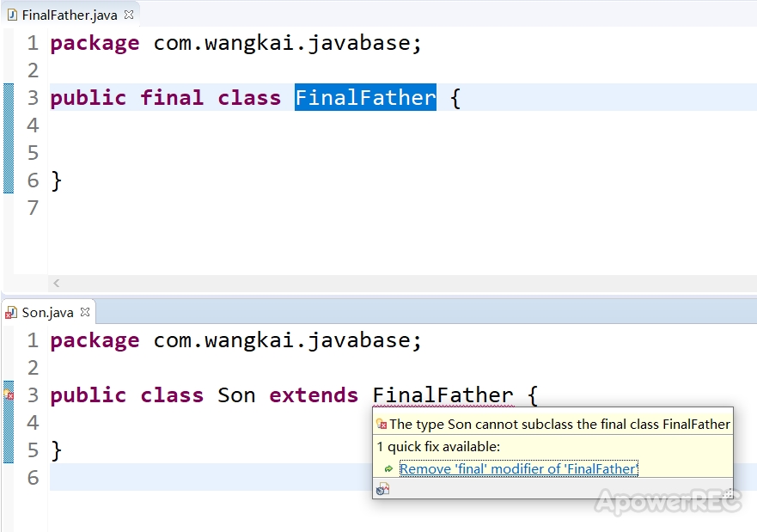Click the green quick fix arrow icon

point(388,468)
